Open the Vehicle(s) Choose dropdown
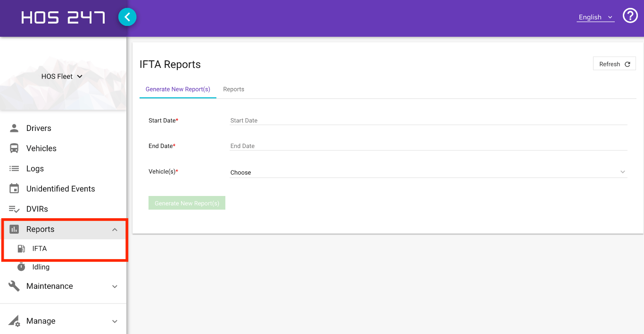644x334 pixels. 428,172
